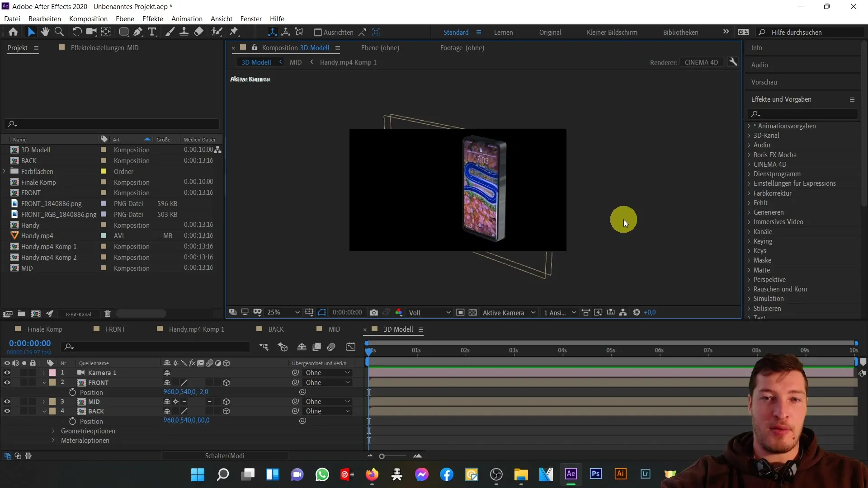Open composition mini-flowchart in timeline

tap(264, 347)
